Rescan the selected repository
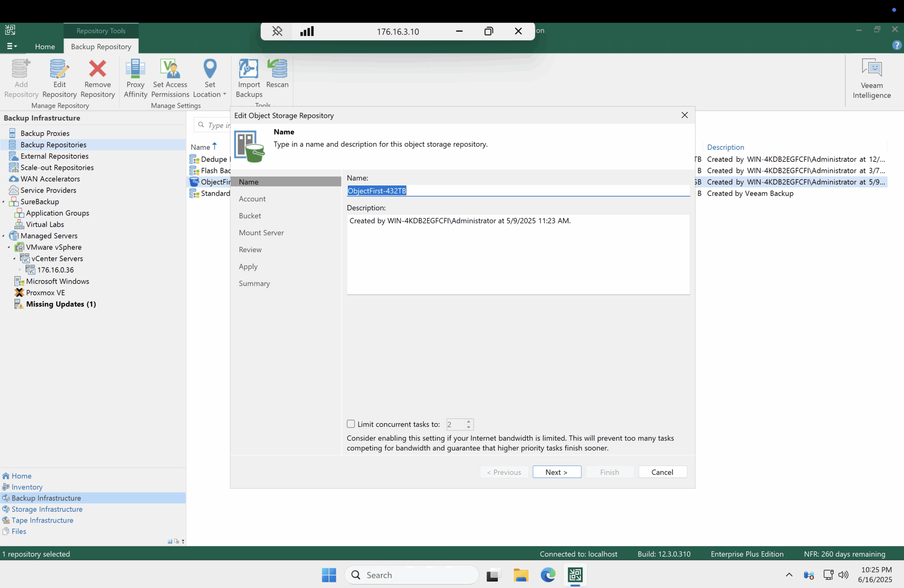Viewport: 904px width, 588px height. pyautogui.click(x=277, y=74)
